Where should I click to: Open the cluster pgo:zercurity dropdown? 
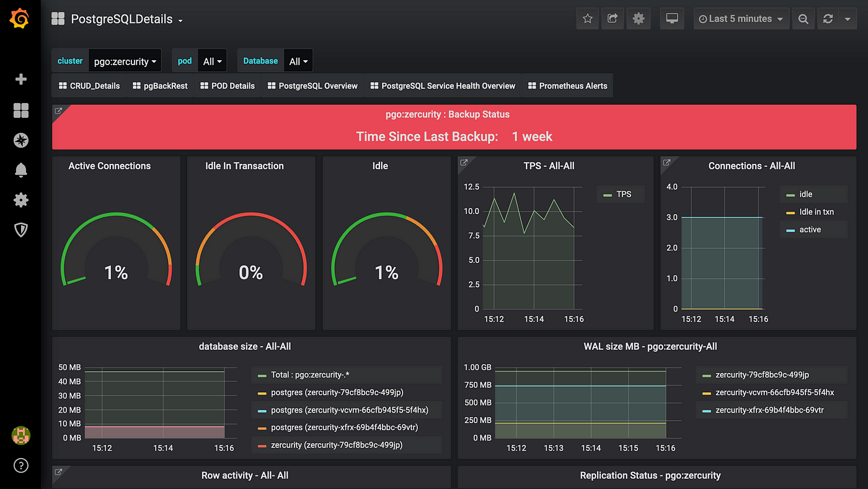pos(125,61)
